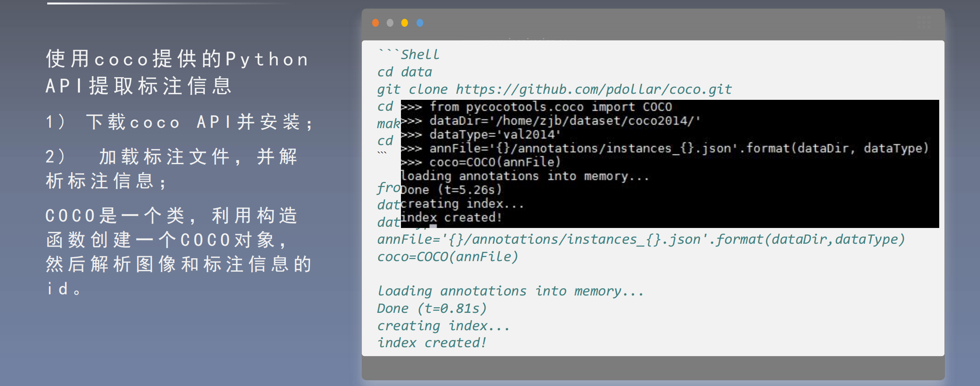Click step "1) 下载coco API并安装;"
The height and width of the screenshot is (386, 980).
[x=180, y=122]
